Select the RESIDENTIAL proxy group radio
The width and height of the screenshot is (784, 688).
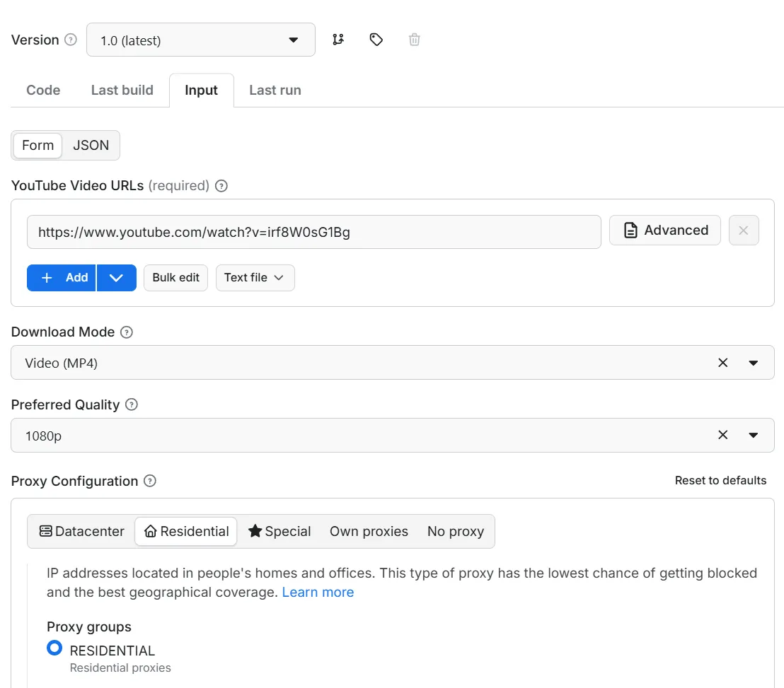click(x=54, y=648)
